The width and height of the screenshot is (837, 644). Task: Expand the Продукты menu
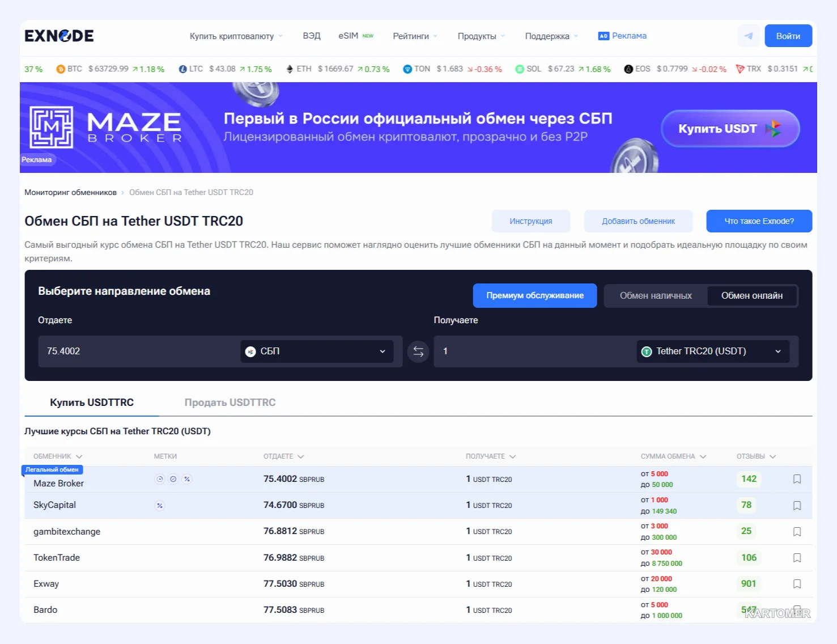[x=481, y=36]
